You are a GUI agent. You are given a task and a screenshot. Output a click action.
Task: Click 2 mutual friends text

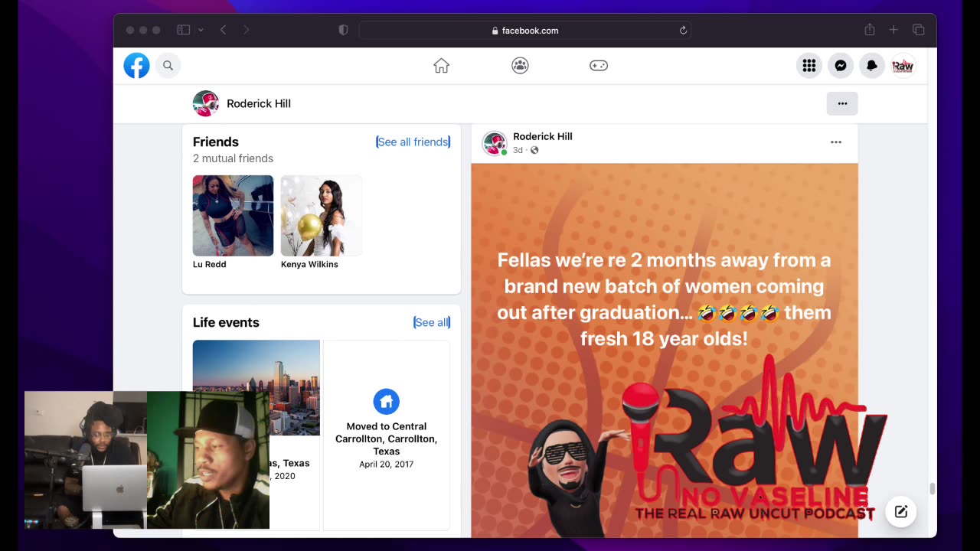233,158
